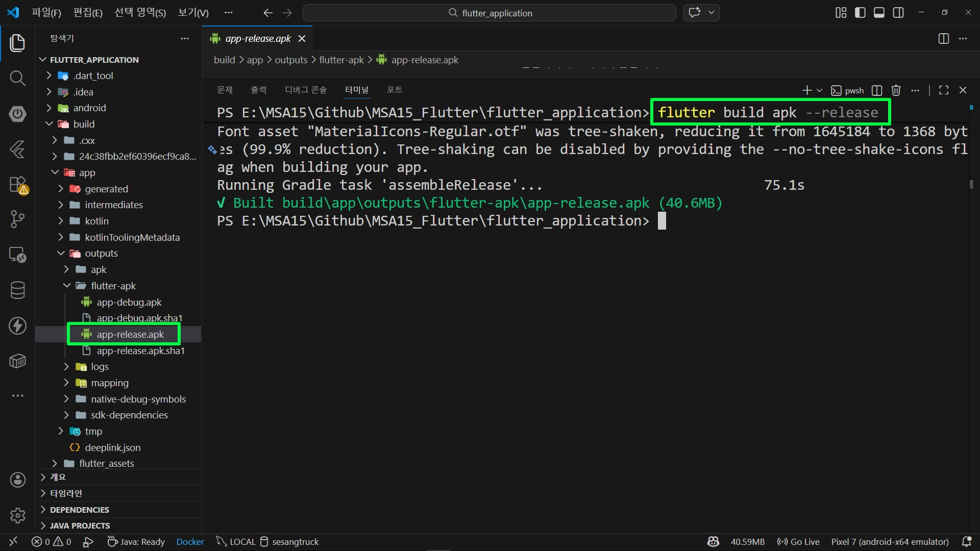The height and width of the screenshot is (551, 980).
Task: Open the Search view in activity bar
Action: point(17,79)
